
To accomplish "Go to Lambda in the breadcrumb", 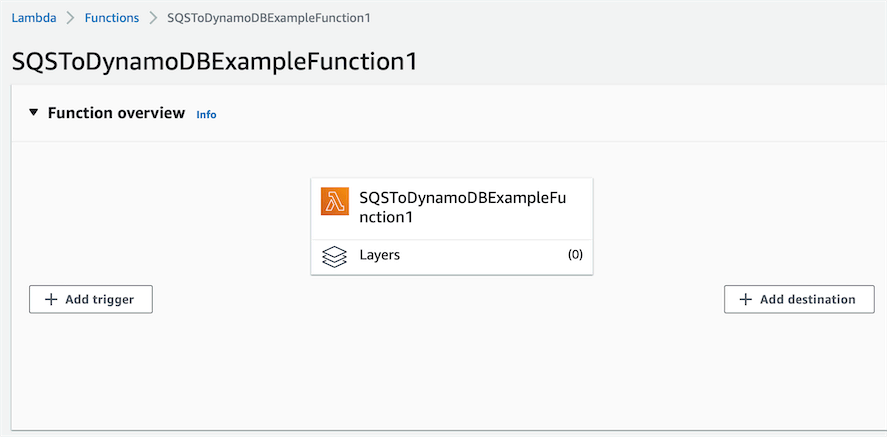I will (34, 18).
